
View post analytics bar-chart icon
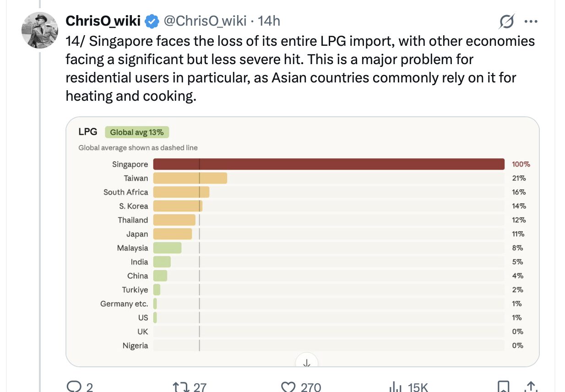[x=395, y=387]
